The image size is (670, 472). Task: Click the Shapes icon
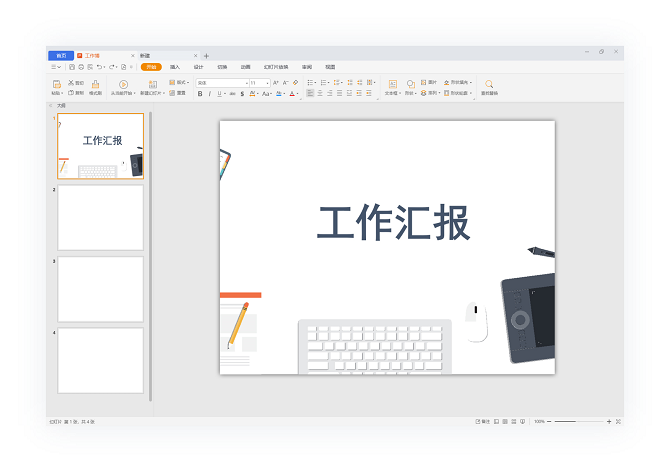coord(410,84)
